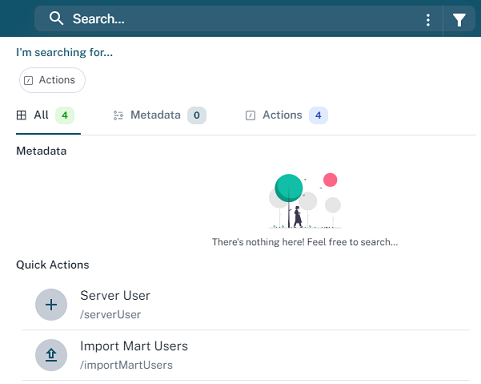This screenshot has height=384, width=481.
Task: Click the Quick Actions section heading
Action: tap(53, 265)
